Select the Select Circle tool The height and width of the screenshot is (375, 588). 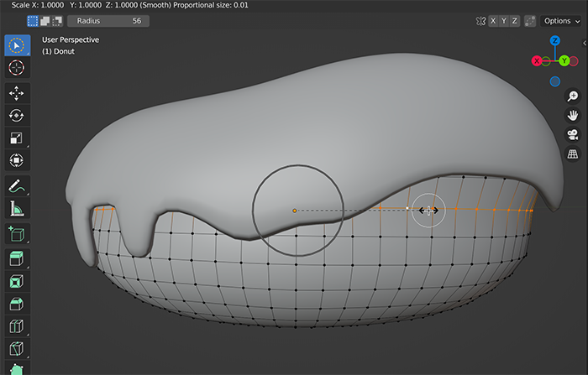[17, 45]
